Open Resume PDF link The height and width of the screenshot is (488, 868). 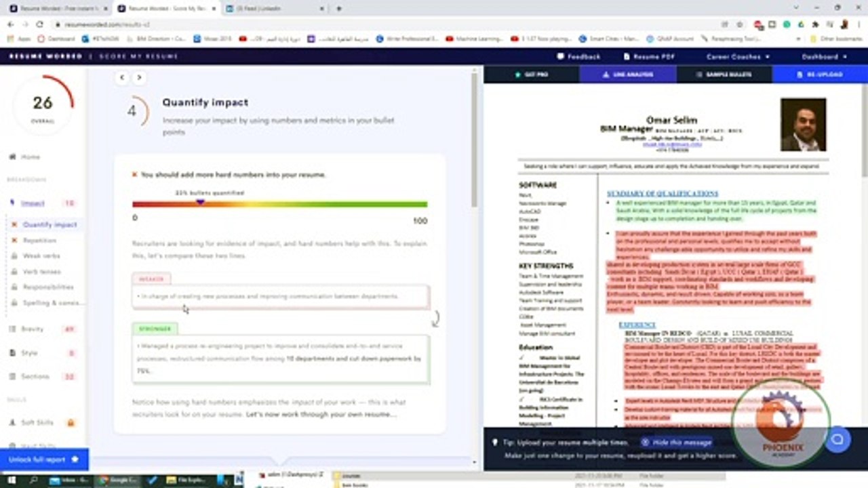point(649,57)
